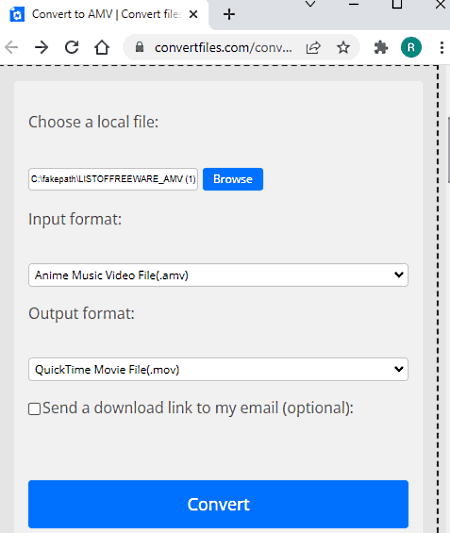Click the 'Input format:' label
Screen dimensions: 450x533
75,219
